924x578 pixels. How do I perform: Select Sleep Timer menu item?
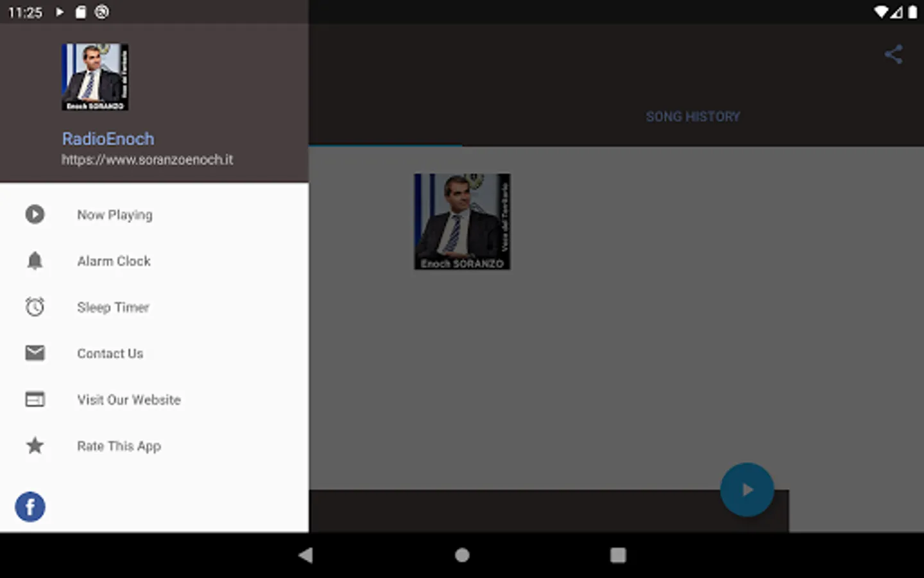[x=154, y=307]
